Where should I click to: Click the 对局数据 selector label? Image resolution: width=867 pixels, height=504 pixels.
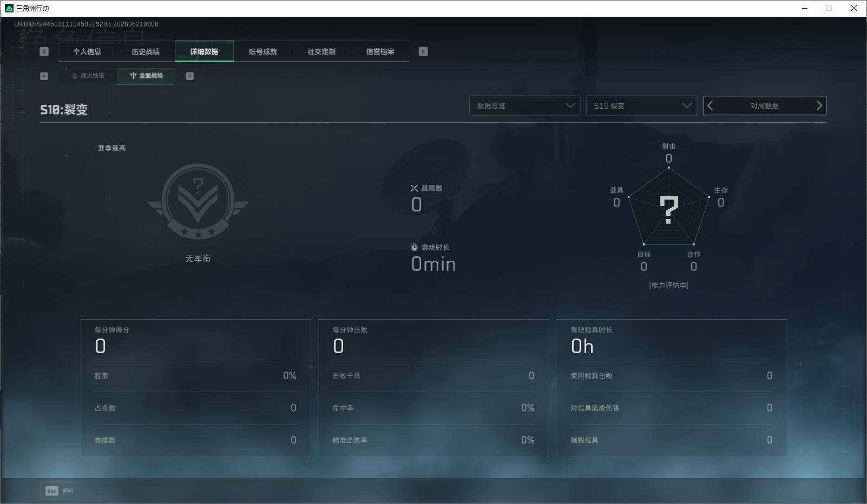764,106
